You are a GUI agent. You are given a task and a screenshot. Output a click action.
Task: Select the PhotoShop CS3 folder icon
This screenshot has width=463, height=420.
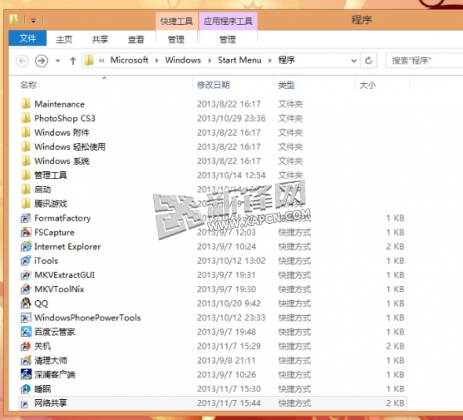tap(26, 118)
